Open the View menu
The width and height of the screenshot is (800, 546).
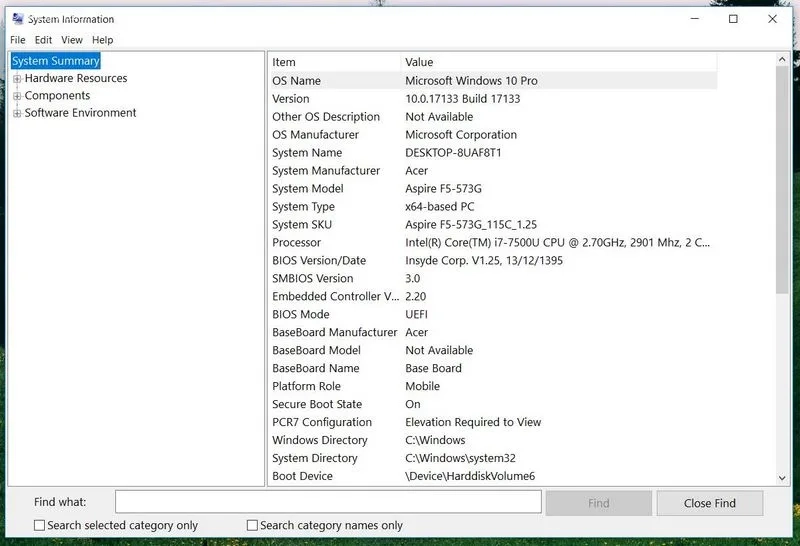pos(72,40)
